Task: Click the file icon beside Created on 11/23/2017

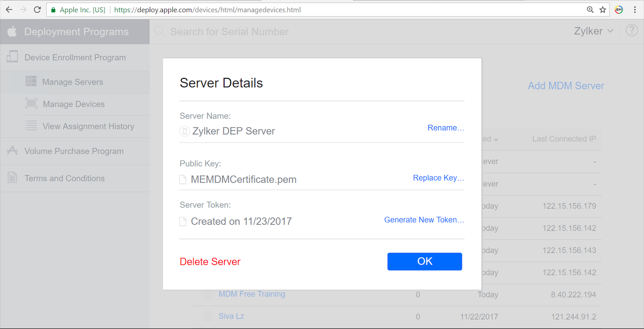Action: click(x=183, y=221)
